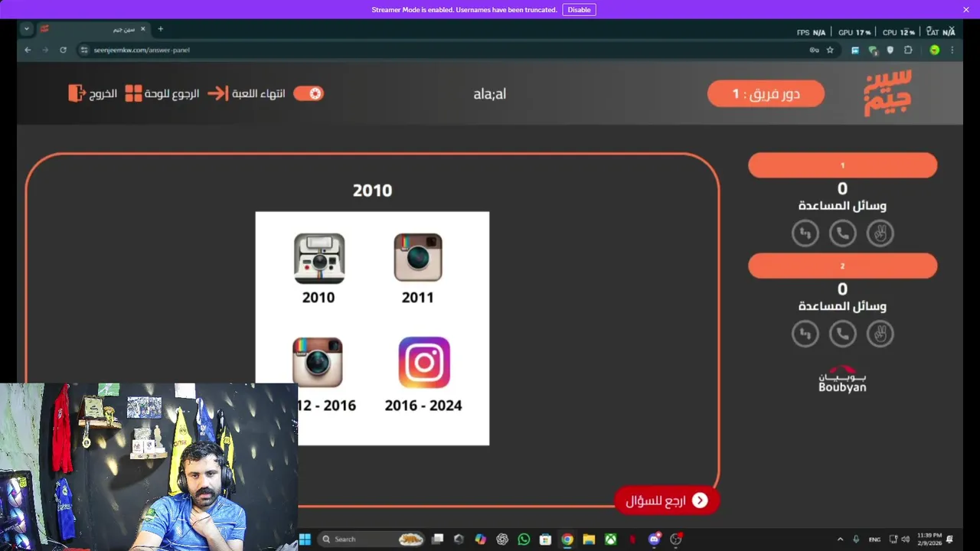Click team 1 name bar

(x=842, y=165)
